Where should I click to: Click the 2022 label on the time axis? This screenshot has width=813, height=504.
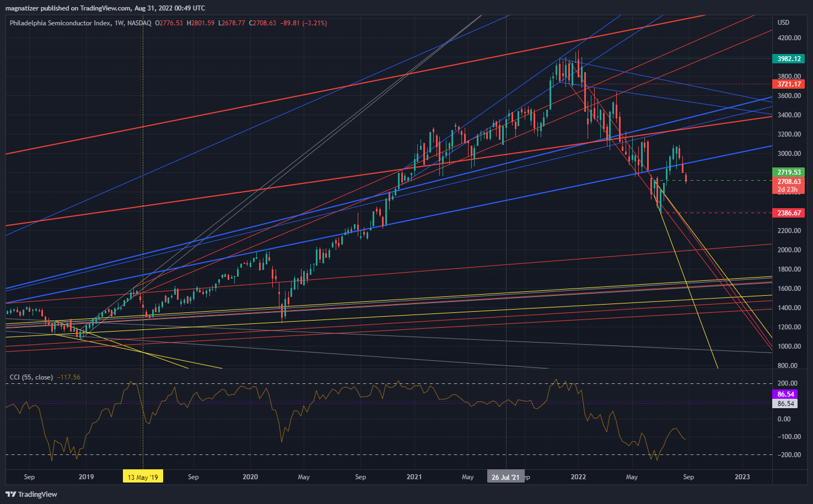[x=578, y=477]
